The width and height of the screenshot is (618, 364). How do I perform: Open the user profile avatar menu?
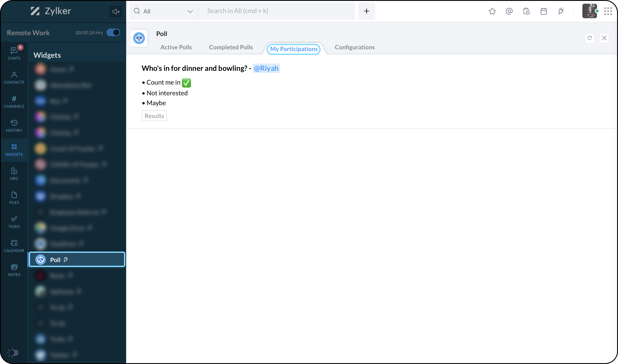pyautogui.click(x=589, y=11)
